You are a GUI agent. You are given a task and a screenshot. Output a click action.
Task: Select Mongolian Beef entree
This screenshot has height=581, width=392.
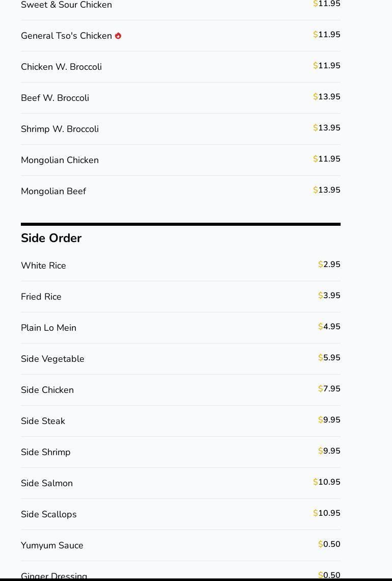181,191
